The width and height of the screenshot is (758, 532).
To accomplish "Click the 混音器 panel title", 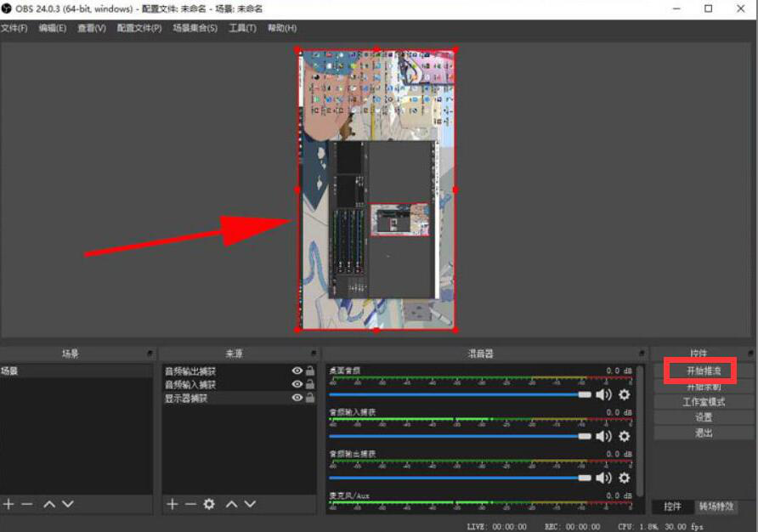I will pyautogui.click(x=480, y=354).
